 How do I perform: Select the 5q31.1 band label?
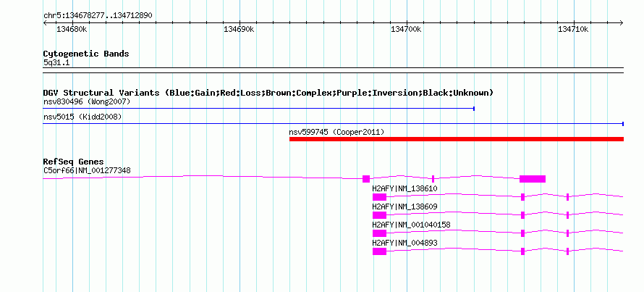pyautogui.click(x=57, y=62)
